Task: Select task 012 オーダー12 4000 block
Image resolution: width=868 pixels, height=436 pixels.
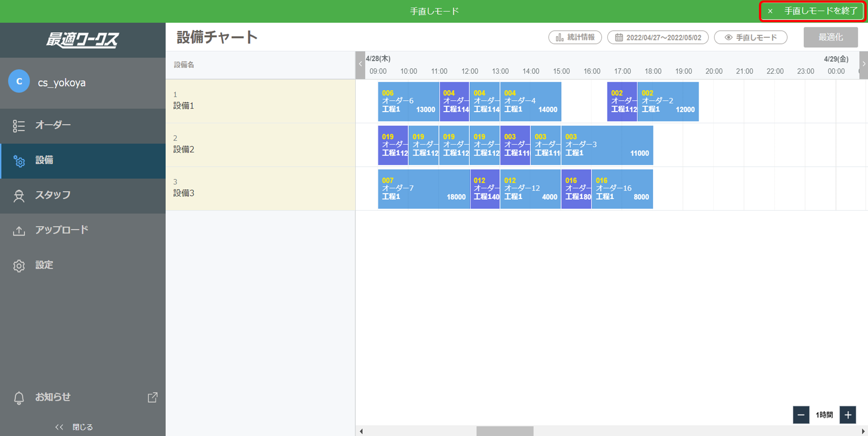Action: click(530, 189)
